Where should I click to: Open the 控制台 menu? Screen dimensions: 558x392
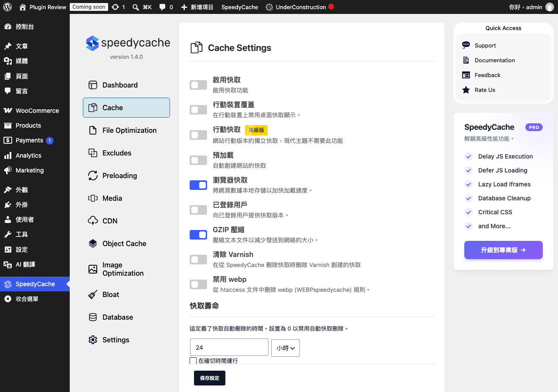(35, 27)
